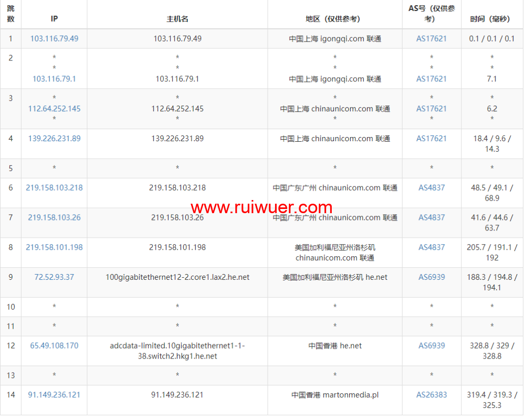The width and height of the screenshot is (525, 420).
Task: Click the 时间（毫秒） column header
Action: point(492,19)
